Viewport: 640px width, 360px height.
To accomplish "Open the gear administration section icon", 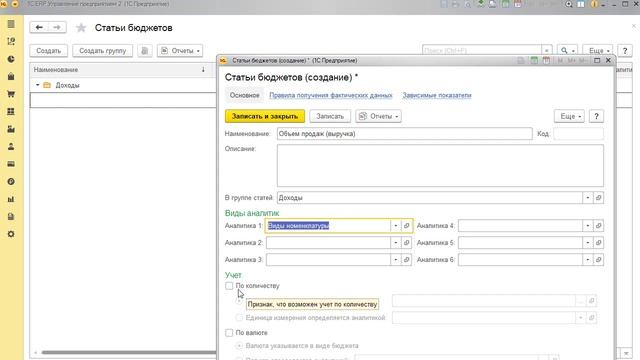I will click(x=11, y=234).
